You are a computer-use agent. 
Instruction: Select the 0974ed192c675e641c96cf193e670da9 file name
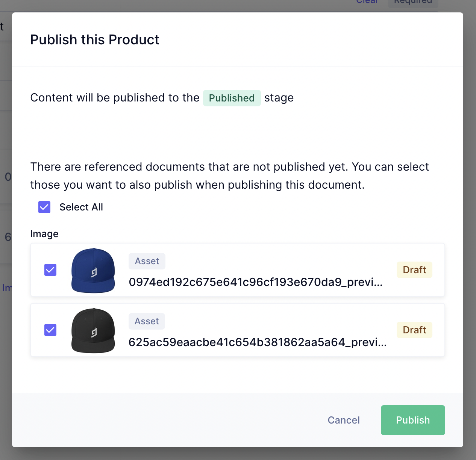pos(256,282)
